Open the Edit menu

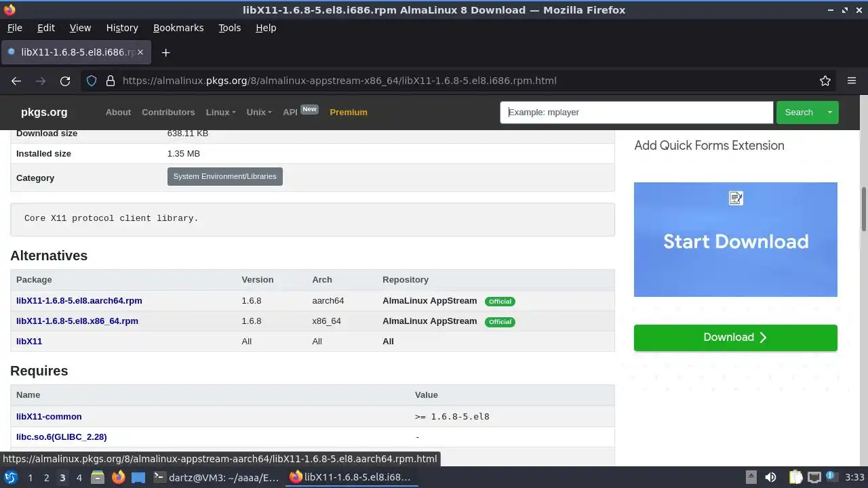coord(45,28)
